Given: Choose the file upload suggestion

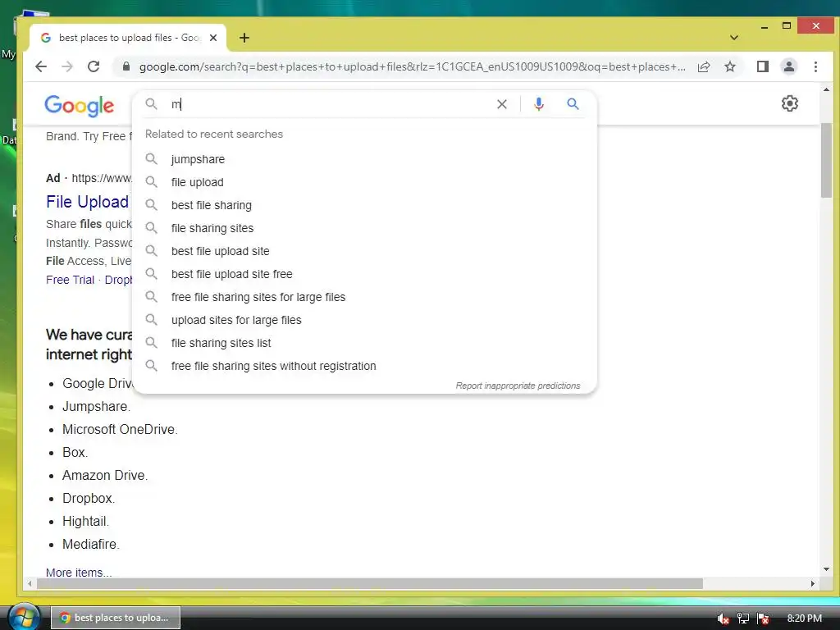Looking at the screenshot, I should pyautogui.click(x=364, y=182).
